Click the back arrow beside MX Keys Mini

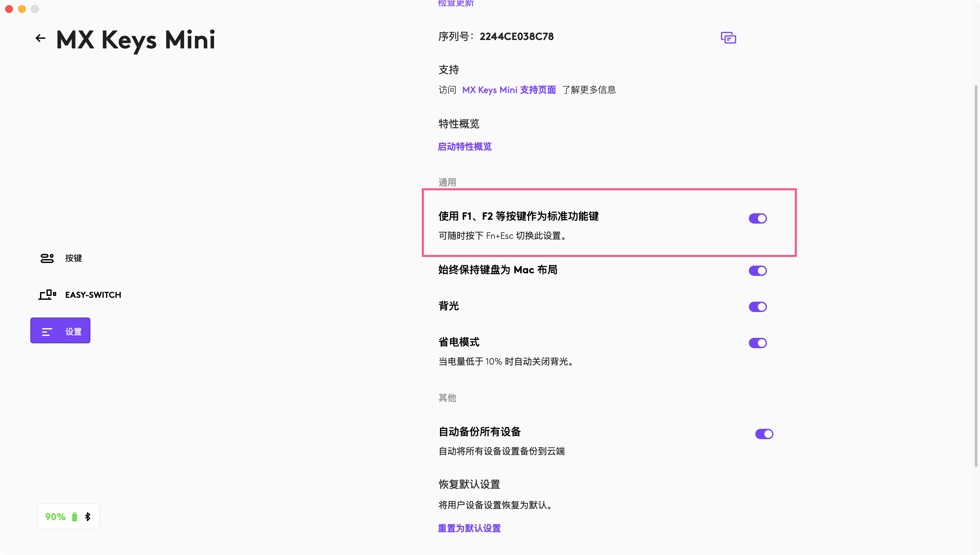[40, 38]
